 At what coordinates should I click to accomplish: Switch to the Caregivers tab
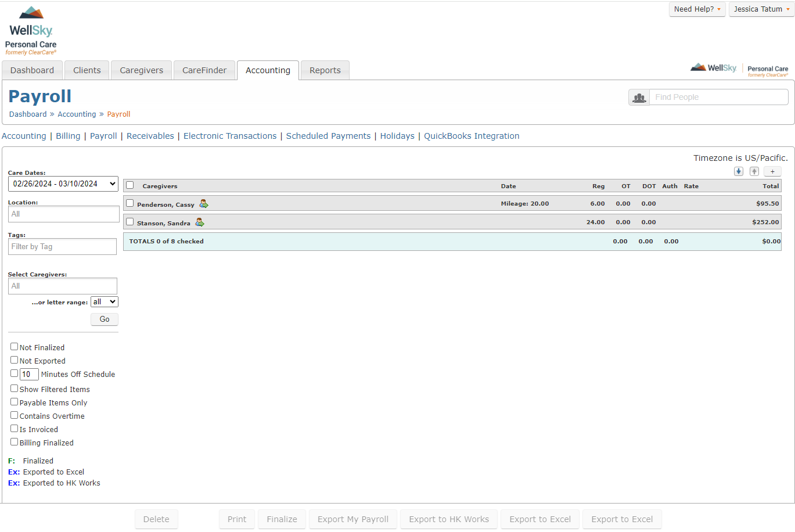tap(141, 70)
